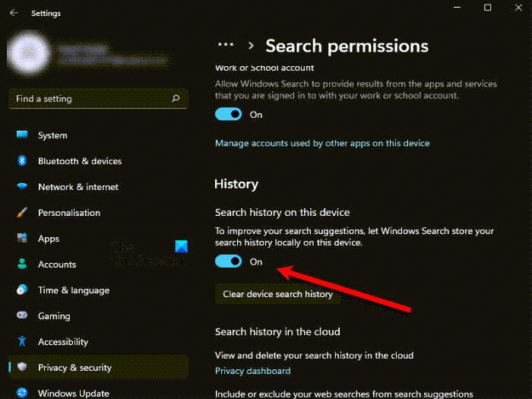This screenshot has height=399, width=532.
Task: Click the breadcrumb chevron before Search permissions
Action: coord(251,46)
